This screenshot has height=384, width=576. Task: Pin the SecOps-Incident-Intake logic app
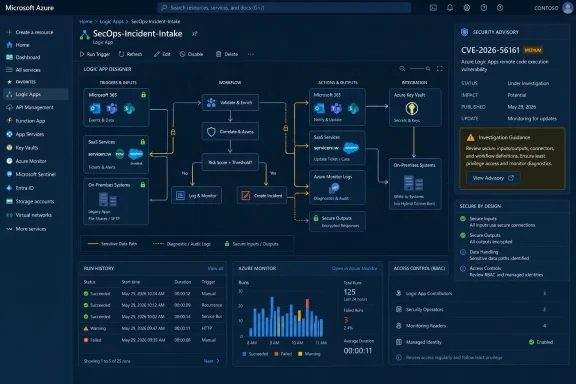(x=194, y=34)
